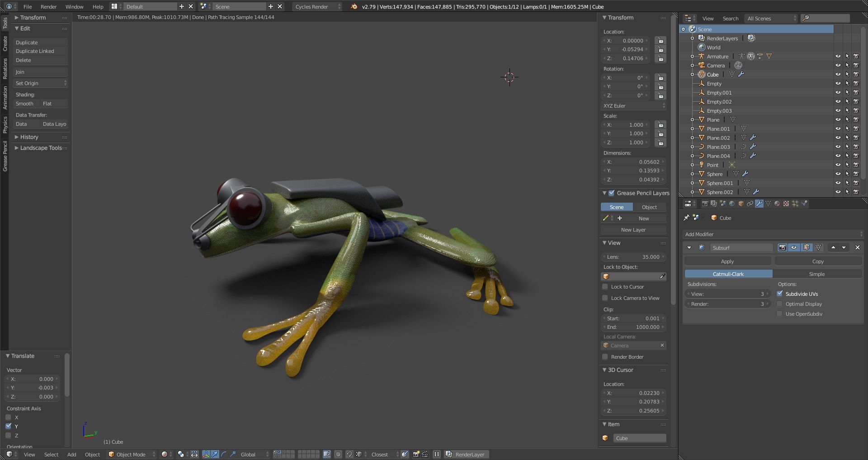Open the Help menu
The width and height of the screenshot is (868, 460).
(x=98, y=7)
